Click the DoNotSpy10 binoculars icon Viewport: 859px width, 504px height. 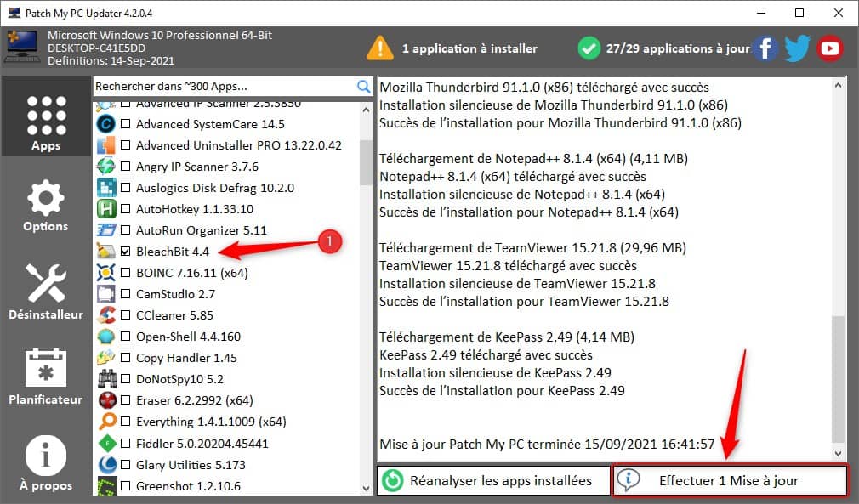tap(105, 379)
